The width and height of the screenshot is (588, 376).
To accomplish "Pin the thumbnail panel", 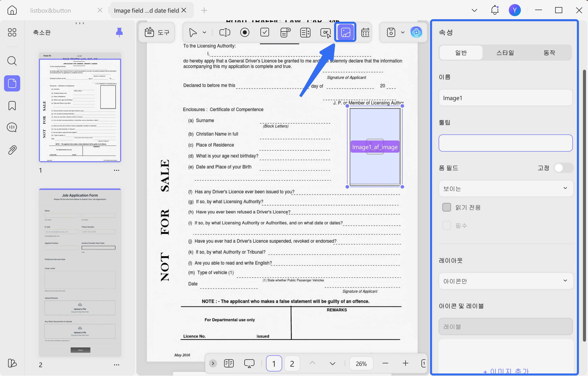I will click(x=119, y=32).
